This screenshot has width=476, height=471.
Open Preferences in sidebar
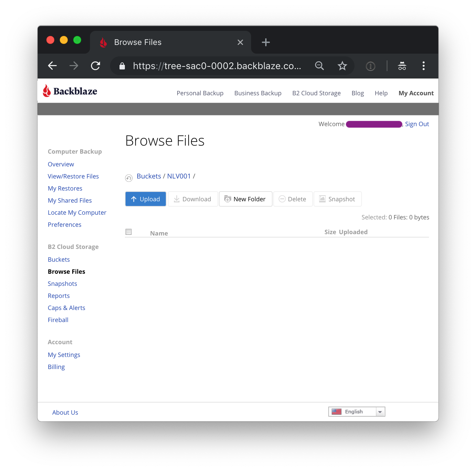tap(64, 225)
